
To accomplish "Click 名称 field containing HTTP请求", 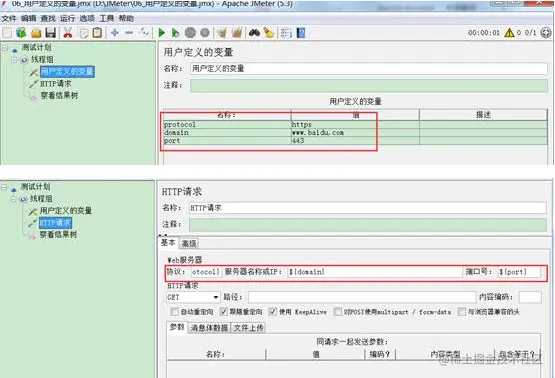I will point(367,208).
